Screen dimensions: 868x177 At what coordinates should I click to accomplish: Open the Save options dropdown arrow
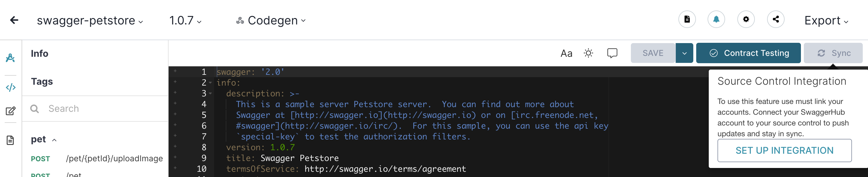tap(684, 53)
